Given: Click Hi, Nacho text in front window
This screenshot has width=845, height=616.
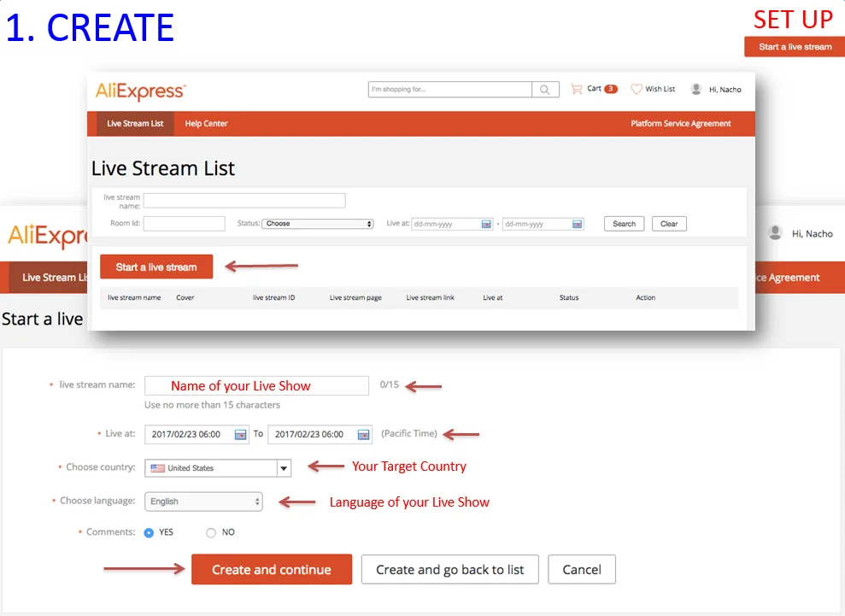Looking at the screenshot, I should click(725, 90).
